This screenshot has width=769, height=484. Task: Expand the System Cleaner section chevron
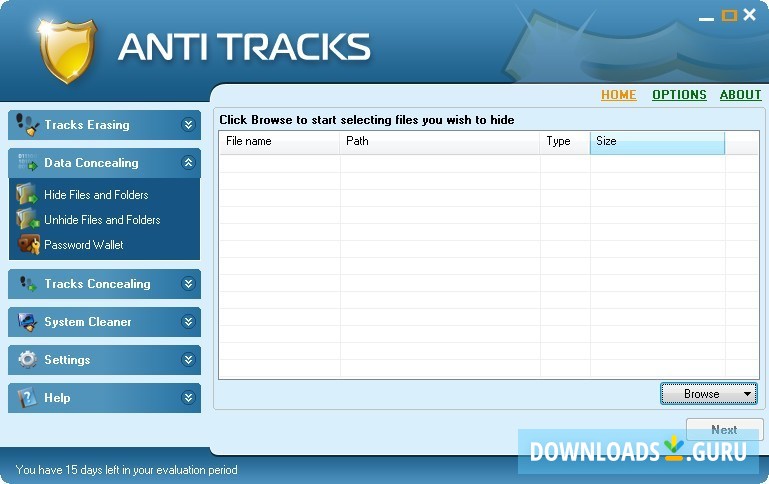[188, 322]
